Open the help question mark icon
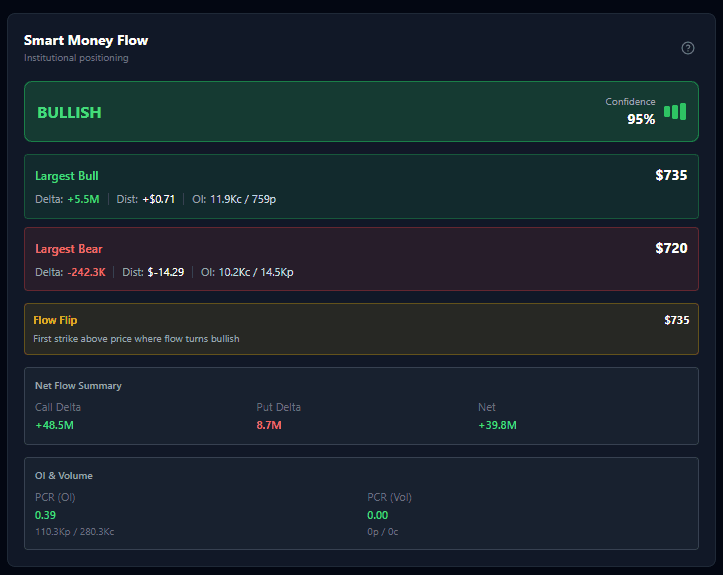 687,48
